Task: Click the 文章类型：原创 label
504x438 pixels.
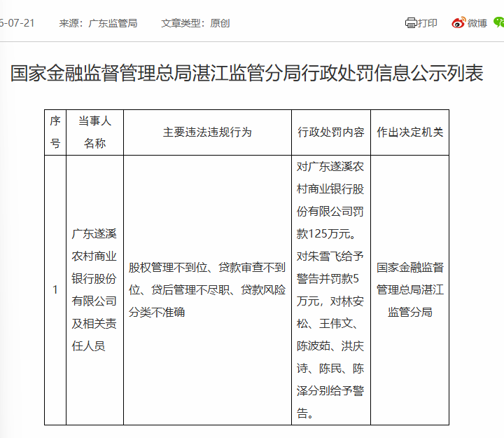Action: coord(195,23)
